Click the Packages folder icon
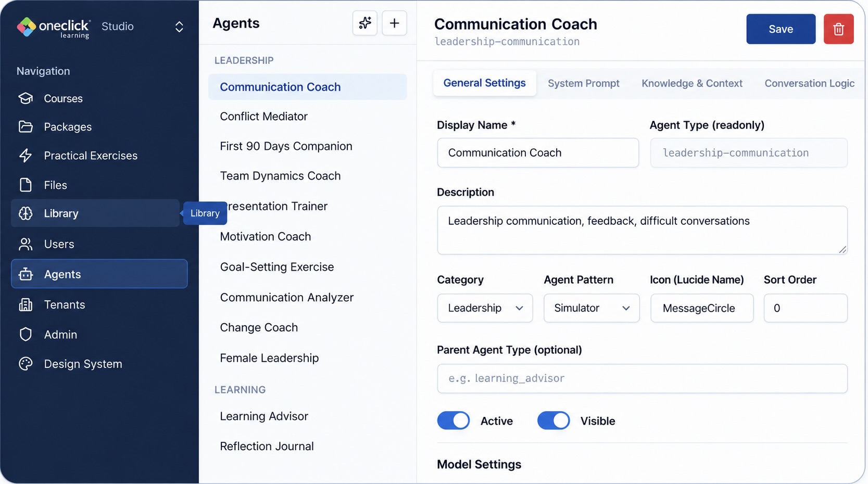 tap(26, 126)
